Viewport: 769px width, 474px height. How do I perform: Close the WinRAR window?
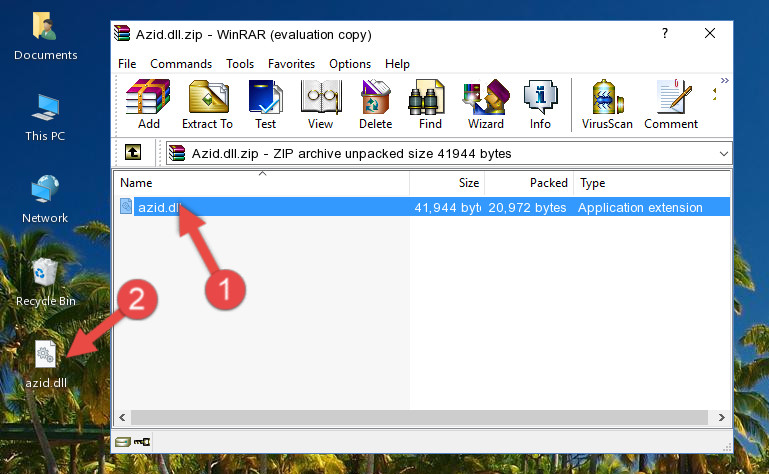(x=710, y=33)
